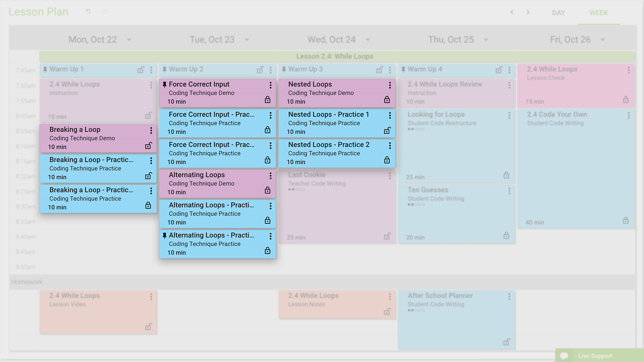644x362 pixels.
Task: Toggle the lock on Nested Loops - Practice 1
Action: point(387,131)
